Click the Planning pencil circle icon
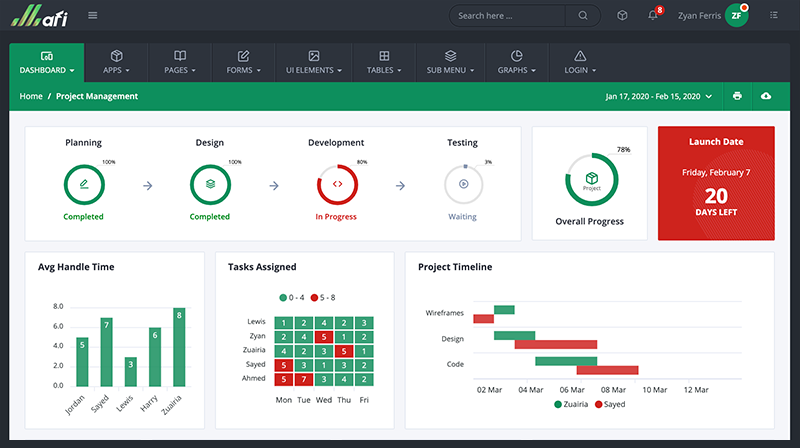800x448 pixels. click(x=84, y=184)
